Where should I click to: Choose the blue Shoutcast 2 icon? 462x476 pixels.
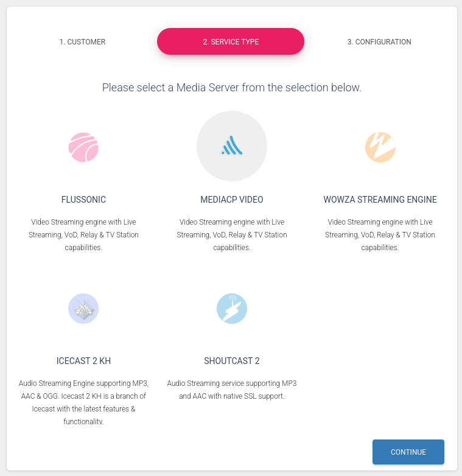click(232, 309)
